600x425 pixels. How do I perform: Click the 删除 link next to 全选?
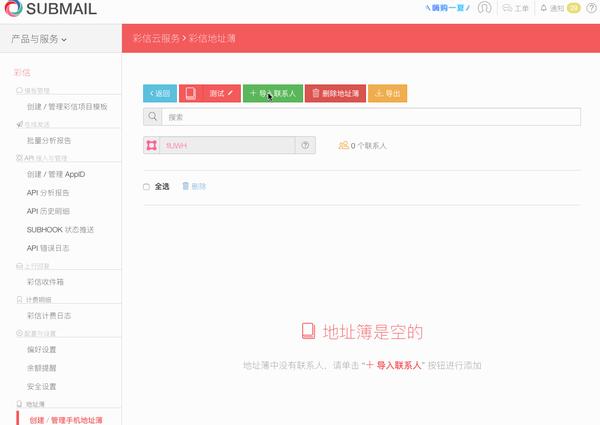[x=199, y=187]
